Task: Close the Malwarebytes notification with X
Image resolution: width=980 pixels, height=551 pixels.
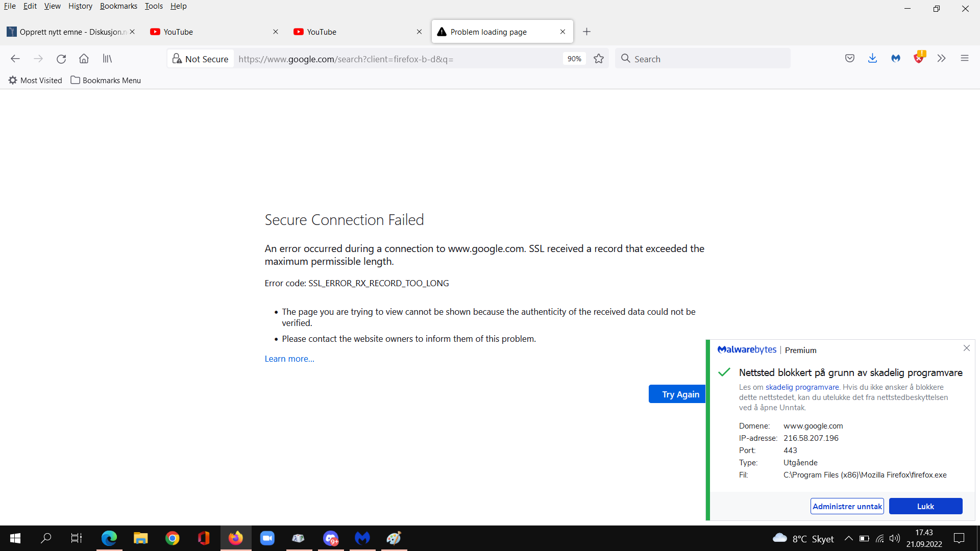Action: [967, 348]
